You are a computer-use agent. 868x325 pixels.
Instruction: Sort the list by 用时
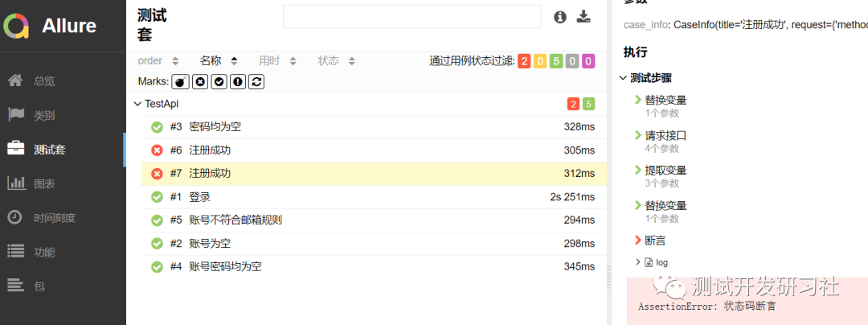(x=278, y=61)
